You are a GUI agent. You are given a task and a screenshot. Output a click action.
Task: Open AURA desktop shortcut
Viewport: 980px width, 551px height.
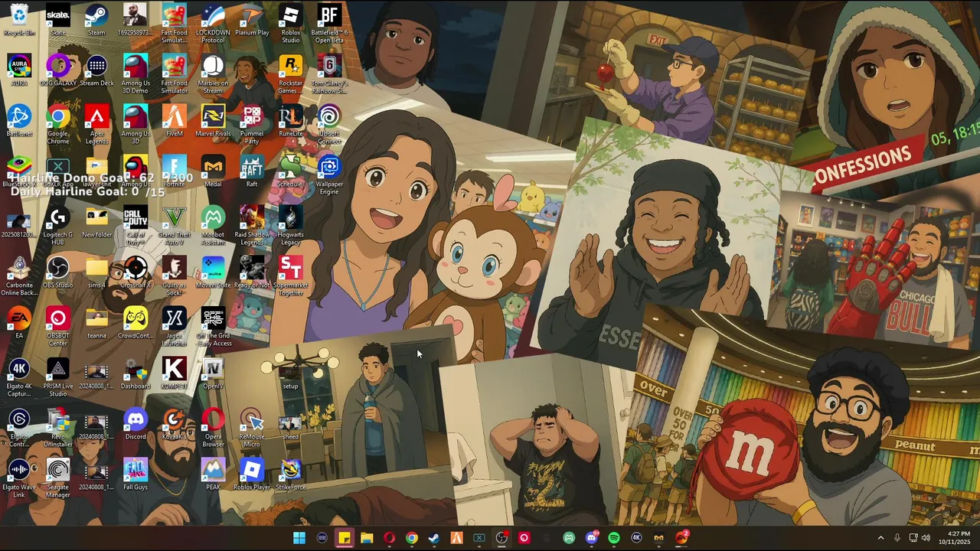19,70
